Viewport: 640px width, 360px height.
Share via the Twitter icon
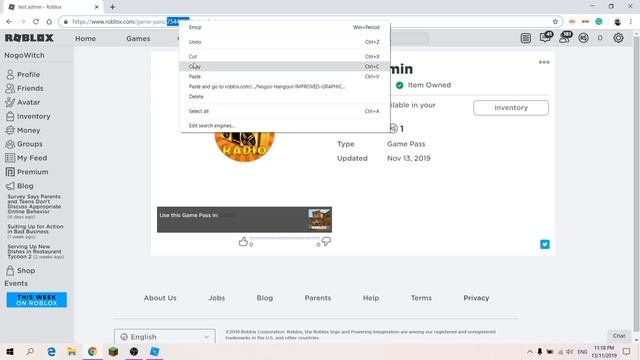click(545, 244)
